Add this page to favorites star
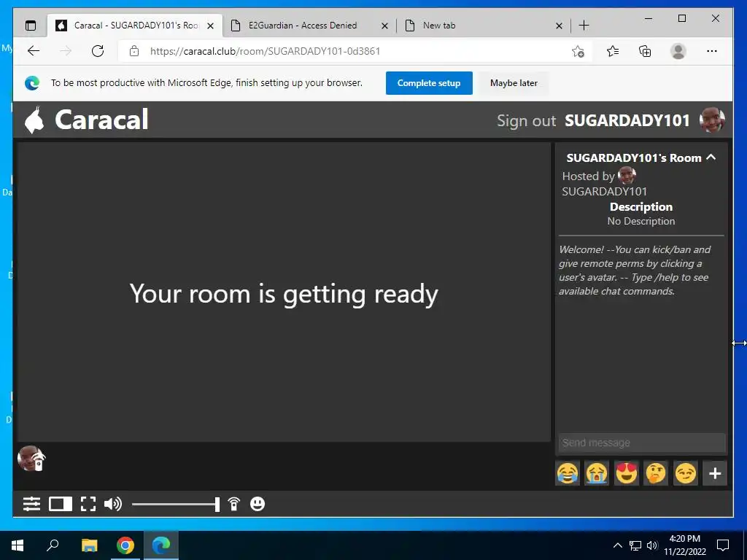 578,51
